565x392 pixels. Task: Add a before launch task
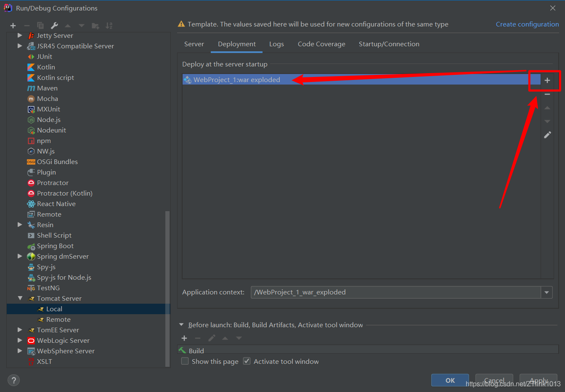coord(184,338)
